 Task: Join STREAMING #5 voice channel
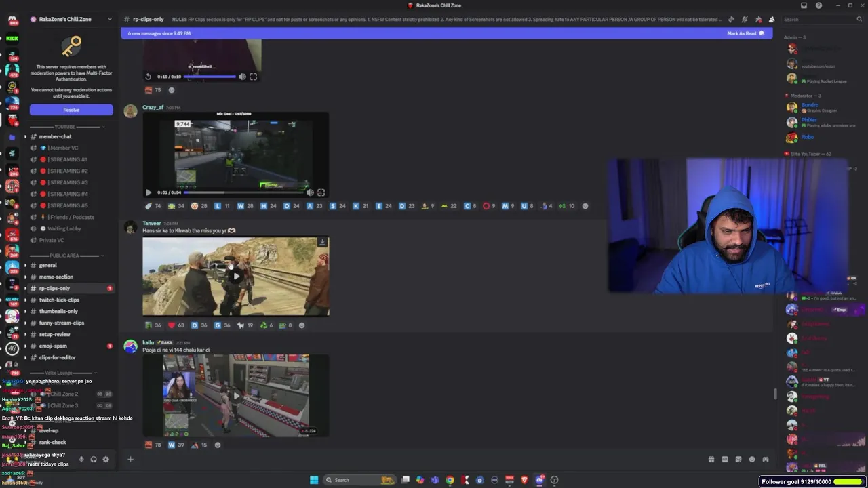[x=68, y=205]
